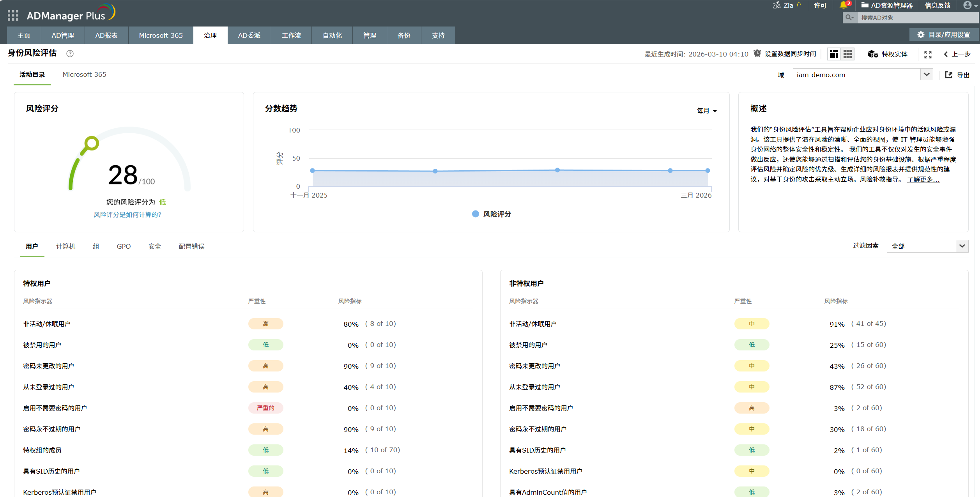Image resolution: width=980 pixels, height=497 pixels.
Task: Click the alarm clock sync time icon
Action: click(757, 53)
